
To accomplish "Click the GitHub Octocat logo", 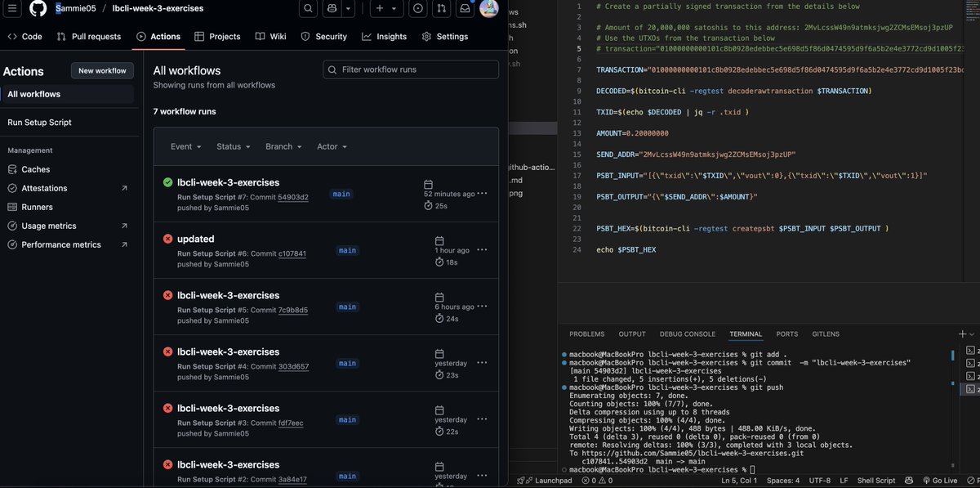I will coord(38,8).
